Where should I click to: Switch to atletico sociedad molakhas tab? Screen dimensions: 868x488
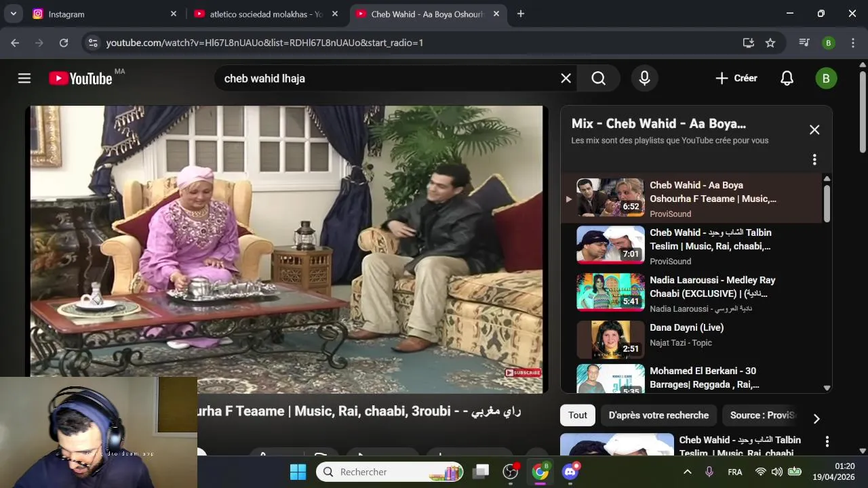coord(266,14)
